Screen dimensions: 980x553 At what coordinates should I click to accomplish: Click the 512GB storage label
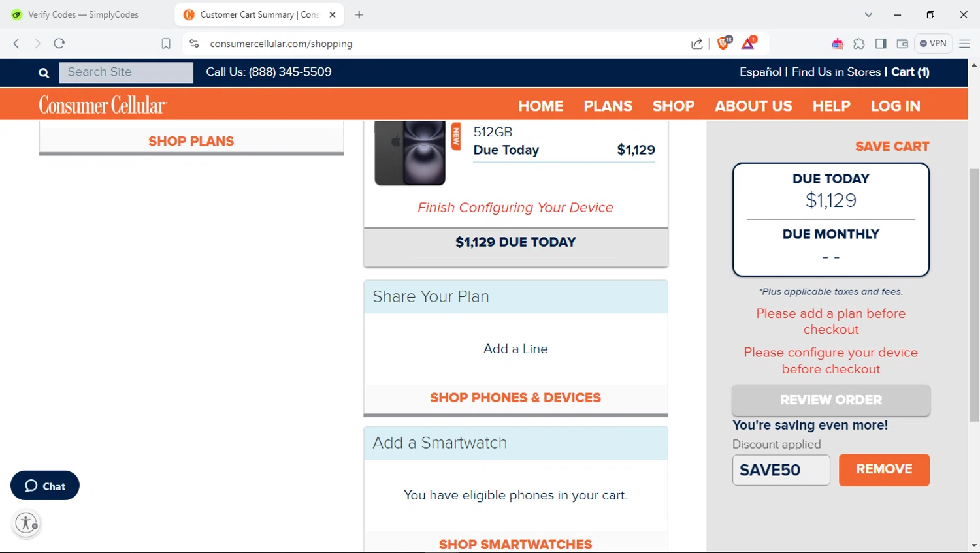493,132
